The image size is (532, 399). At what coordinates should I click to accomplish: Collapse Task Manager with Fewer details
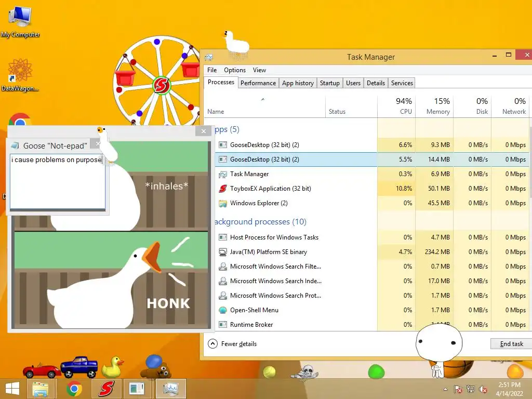tap(232, 344)
